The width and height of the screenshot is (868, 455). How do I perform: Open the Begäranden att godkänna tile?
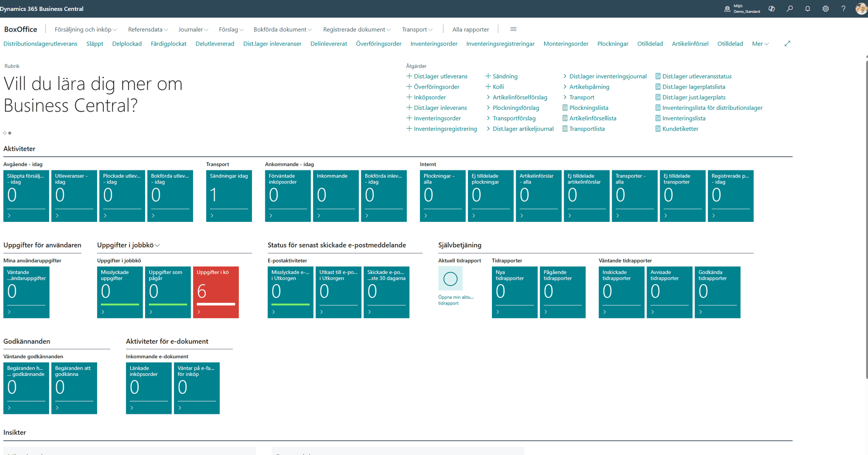(x=74, y=388)
